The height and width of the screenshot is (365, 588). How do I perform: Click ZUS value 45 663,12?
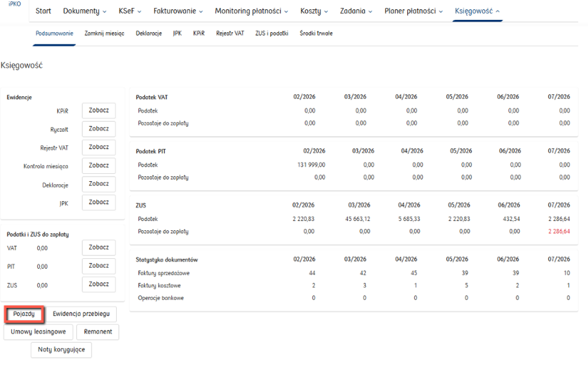[x=358, y=219]
